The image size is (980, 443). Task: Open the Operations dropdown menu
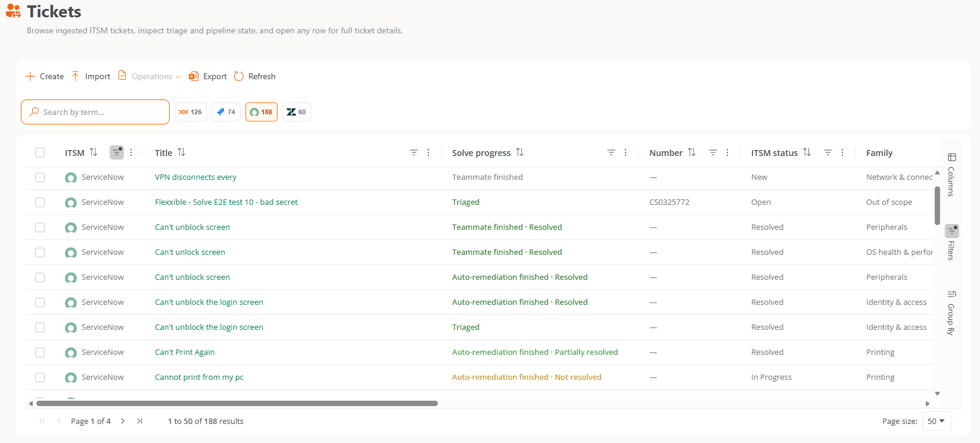pyautogui.click(x=150, y=76)
